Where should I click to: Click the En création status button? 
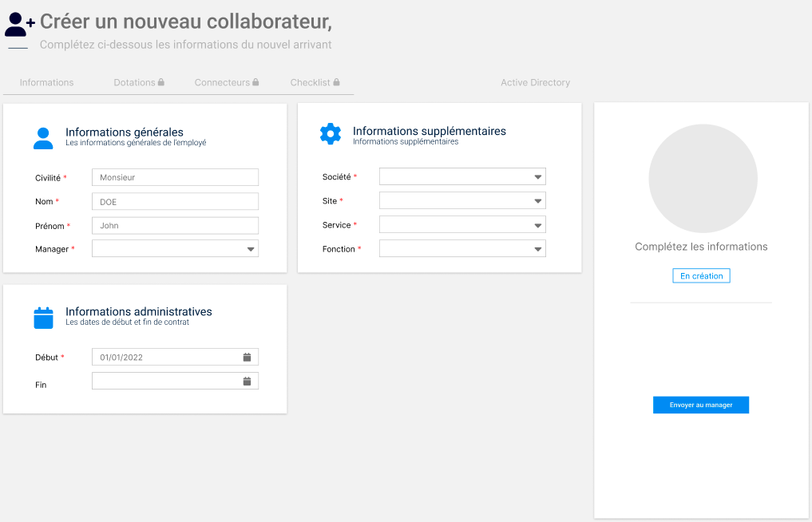point(700,275)
